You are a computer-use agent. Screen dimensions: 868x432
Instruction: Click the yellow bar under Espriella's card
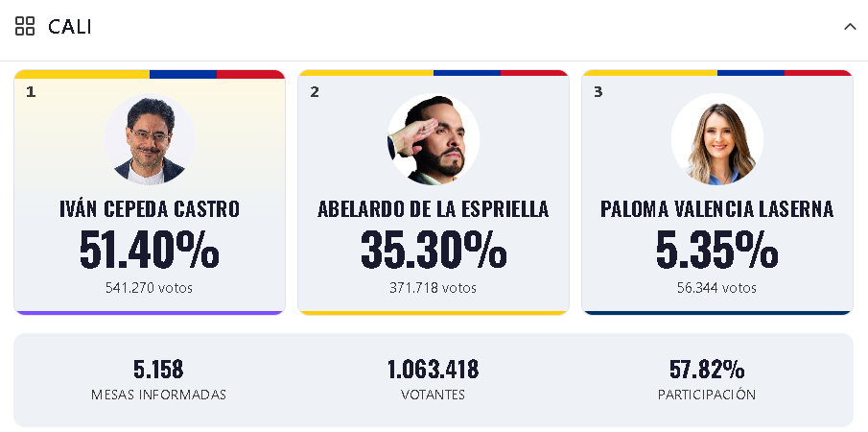pos(434,313)
